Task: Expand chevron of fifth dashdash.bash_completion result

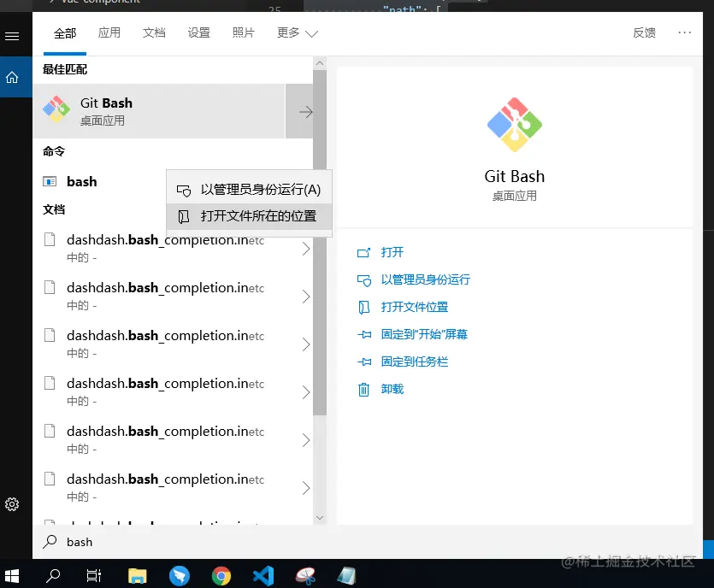Action: tap(306, 439)
